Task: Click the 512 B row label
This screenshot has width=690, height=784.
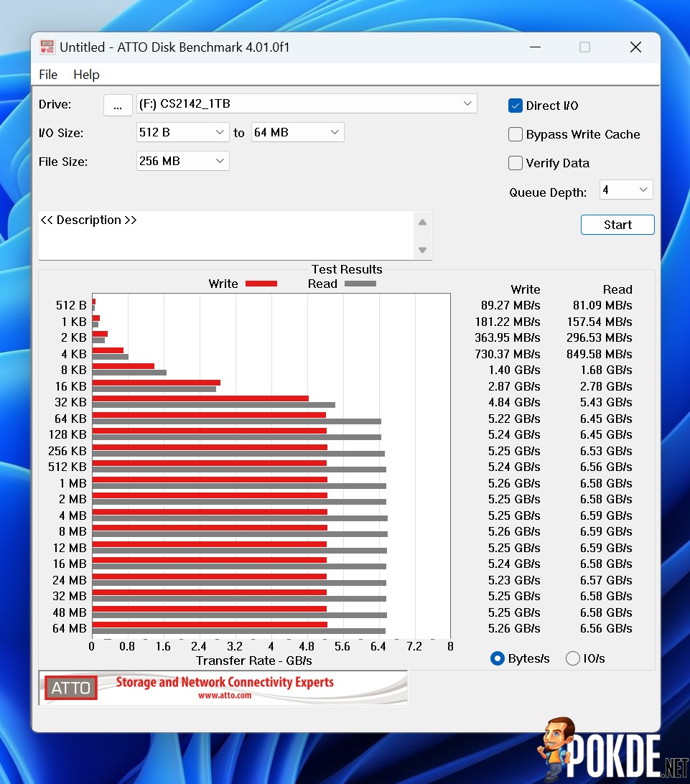Action: (71, 305)
